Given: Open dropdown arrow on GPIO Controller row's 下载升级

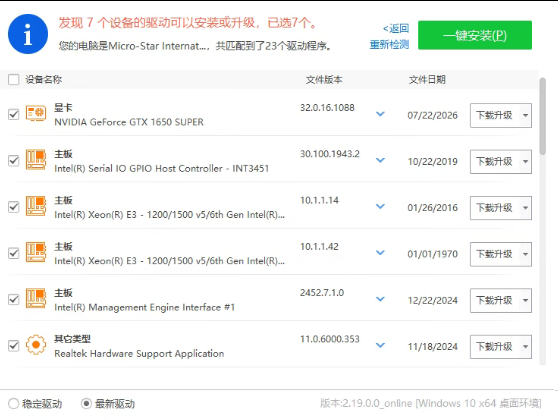Looking at the screenshot, I should pyautogui.click(x=526, y=162).
